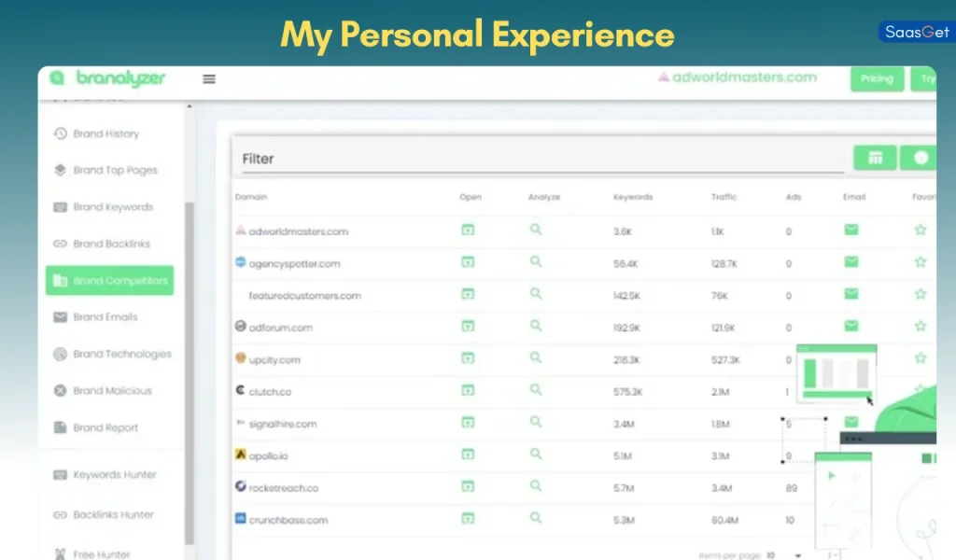Open featuredcustomers.com open icon
This screenshot has height=560, width=956.
[468, 294]
